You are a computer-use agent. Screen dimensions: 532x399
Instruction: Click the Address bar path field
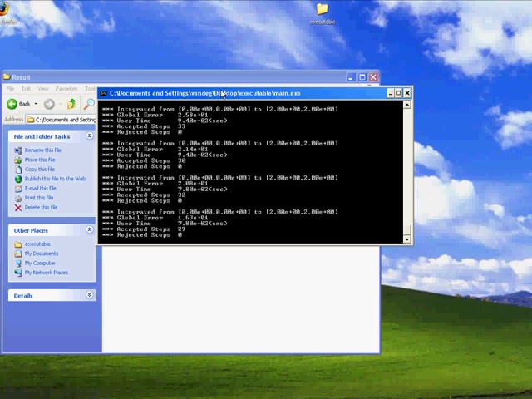pyautogui.click(x=62, y=120)
